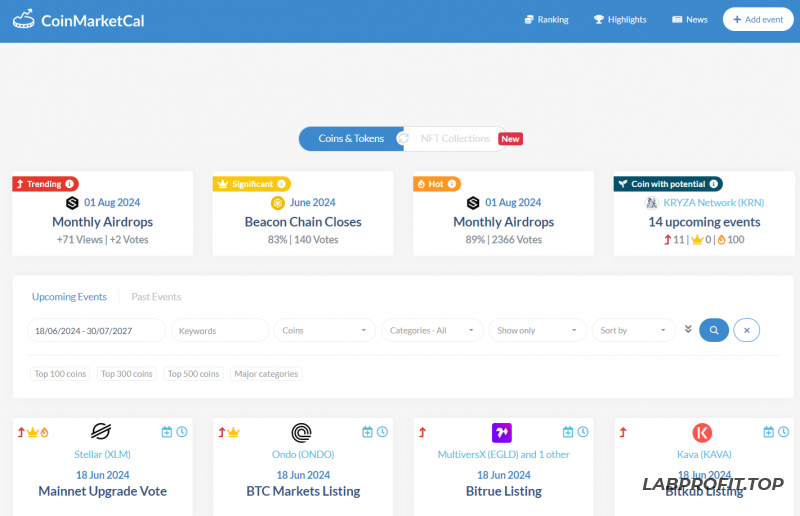Open the Categories - All dropdown
Image resolution: width=800 pixels, height=516 pixels.
click(x=432, y=330)
